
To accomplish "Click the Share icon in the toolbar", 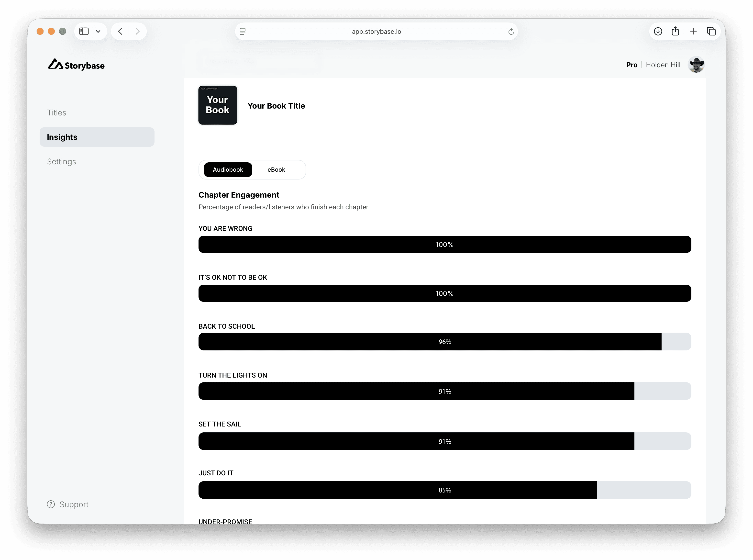I will pyautogui.click(x=675, y=31).
